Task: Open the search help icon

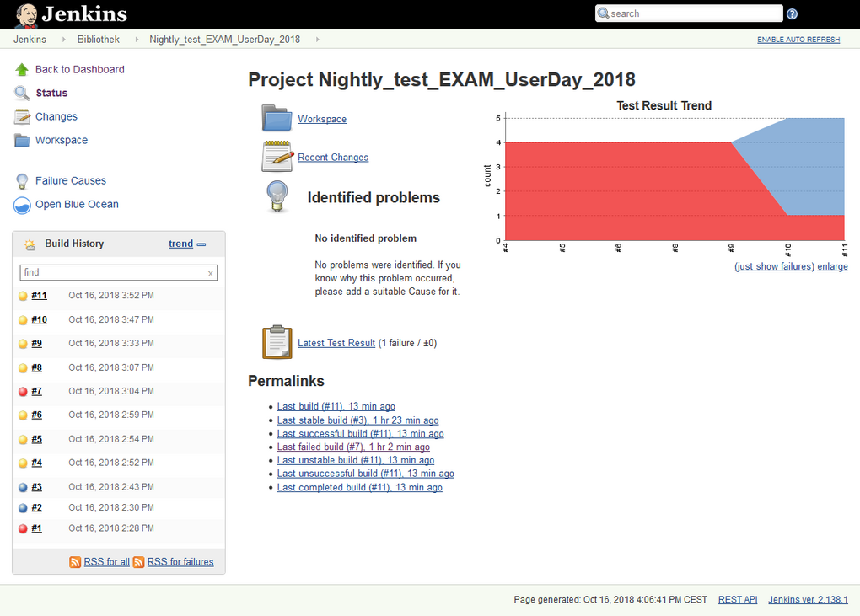Action: pyautogui.click(x=792, y=13)
